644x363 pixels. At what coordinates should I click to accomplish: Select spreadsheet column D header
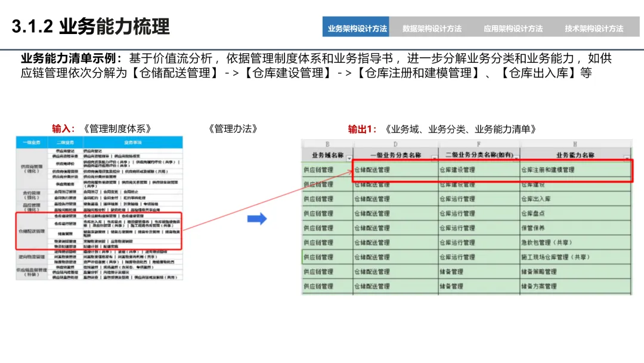(395, 144)
